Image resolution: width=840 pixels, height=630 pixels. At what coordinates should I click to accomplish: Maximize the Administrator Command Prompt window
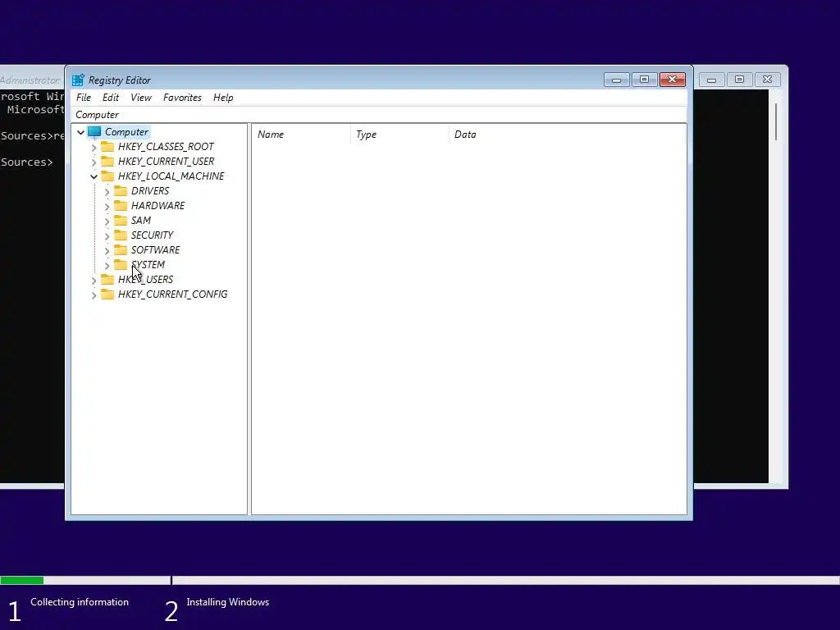(739, 80)
